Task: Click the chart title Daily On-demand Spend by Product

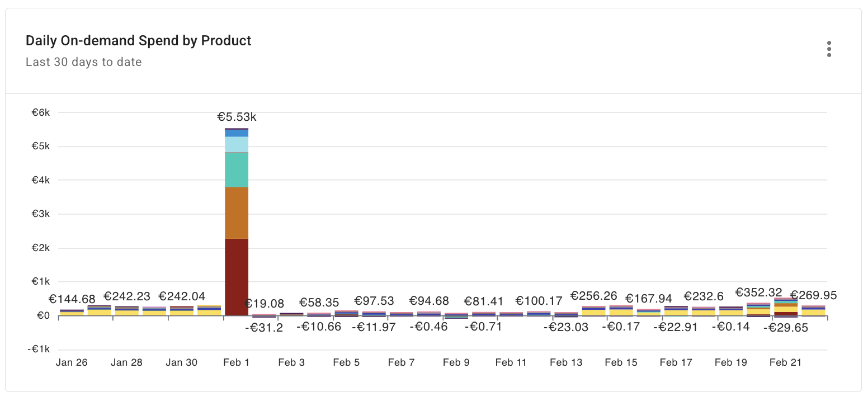Action: point(138,40)
